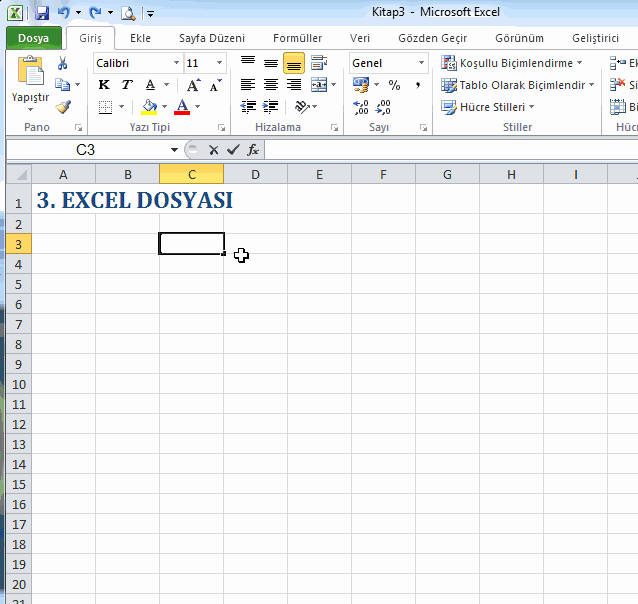The width and height of the screenshot is (638, 604).
Task: Toggle underline with the A button
Action: 151,85
